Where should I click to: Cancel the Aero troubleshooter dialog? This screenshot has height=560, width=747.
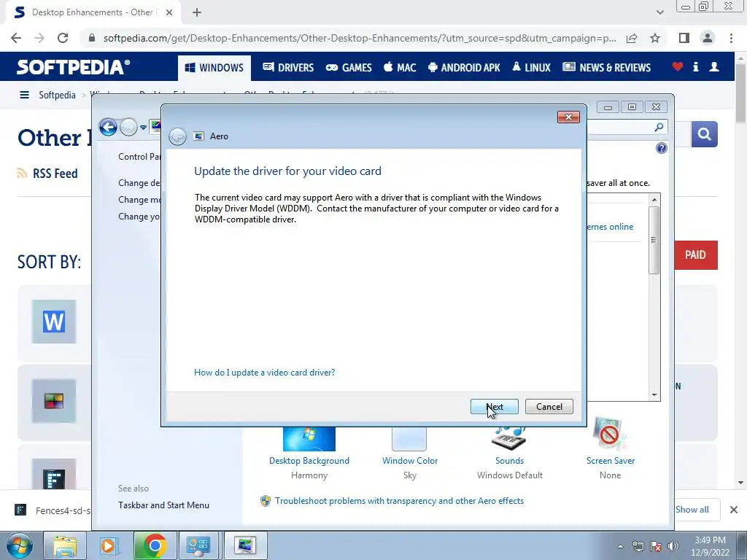tap(549, 407)
